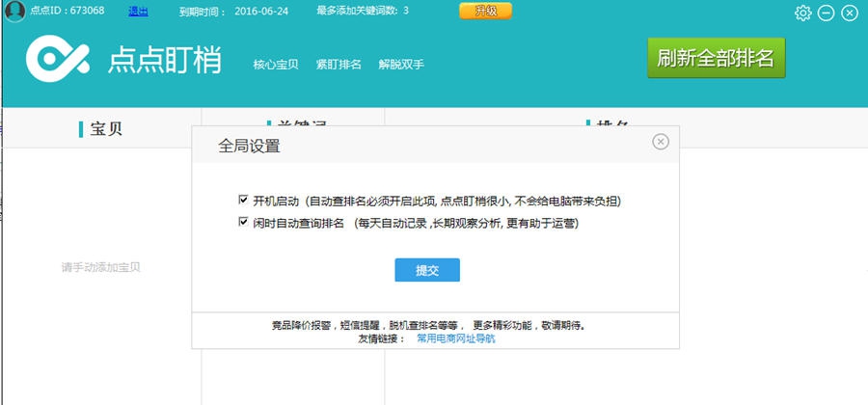Close the main application window
The height and width of the screenshot is (405, 868).
(x=849, y=13)
